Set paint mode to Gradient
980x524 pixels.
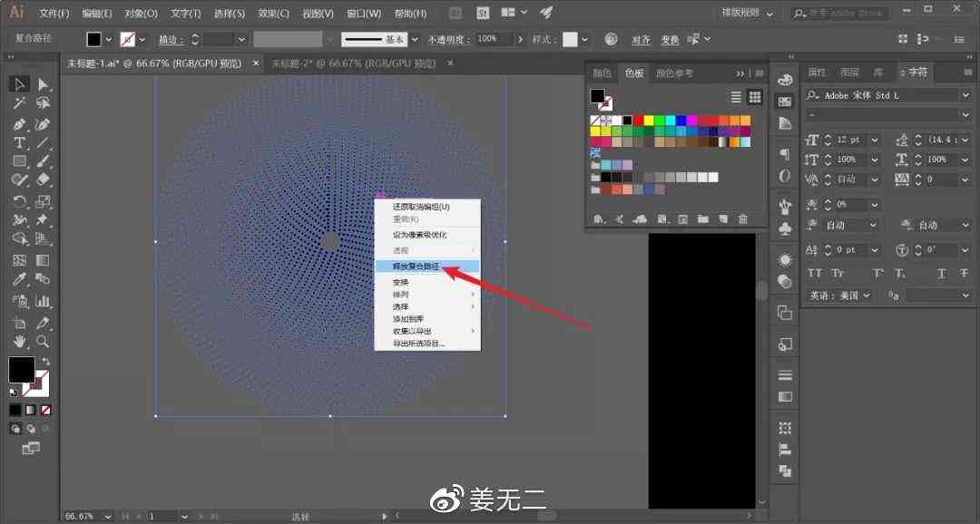[31, 411]
